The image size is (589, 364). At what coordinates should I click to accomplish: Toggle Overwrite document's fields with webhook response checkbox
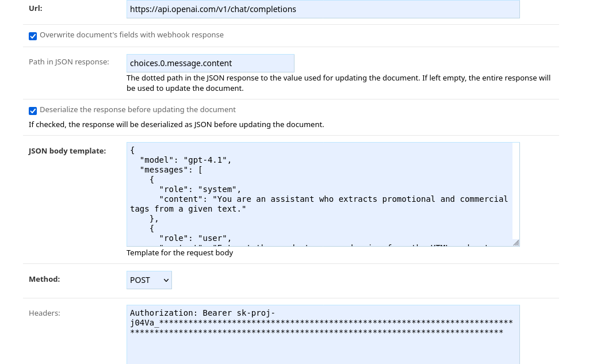[x=33, y=36]
